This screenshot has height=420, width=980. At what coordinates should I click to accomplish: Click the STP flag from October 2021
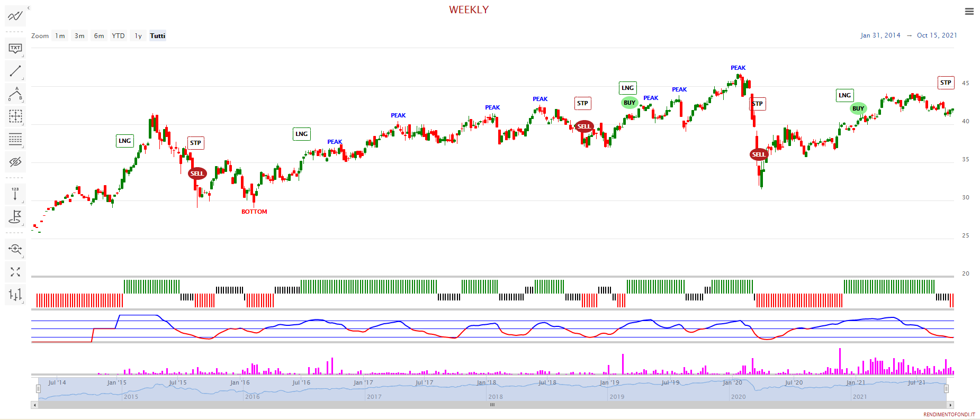click(946, 83)
